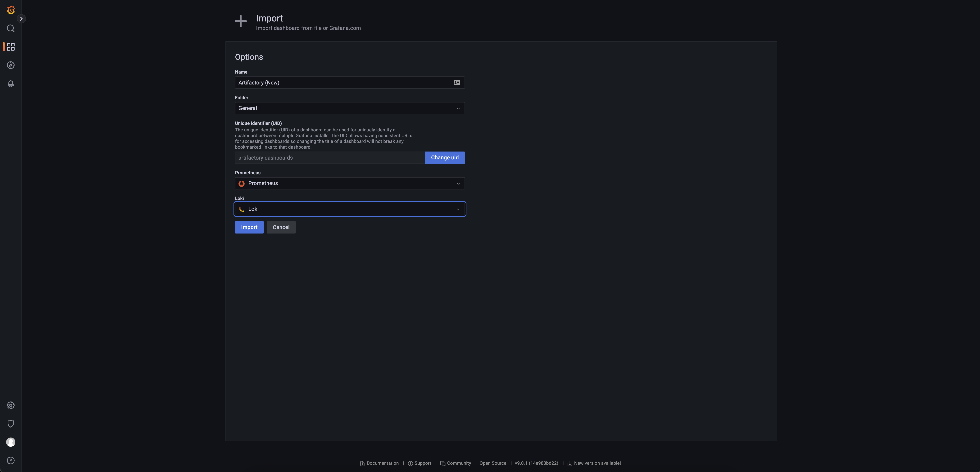Viewport: 980px width, 472px height.
Task: Open the Loki data source dropdown
Action: point(349,209)
